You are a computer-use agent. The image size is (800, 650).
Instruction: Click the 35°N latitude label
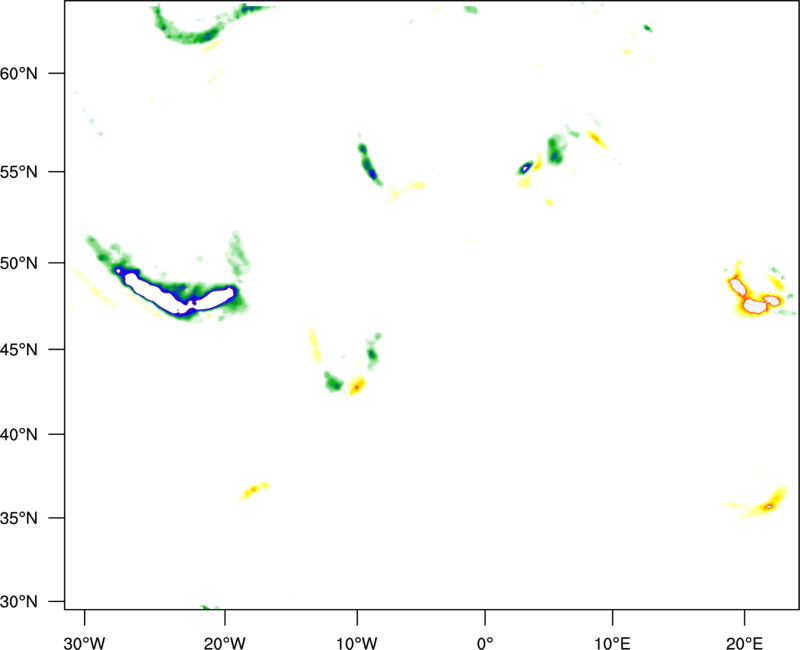point(19,518)
